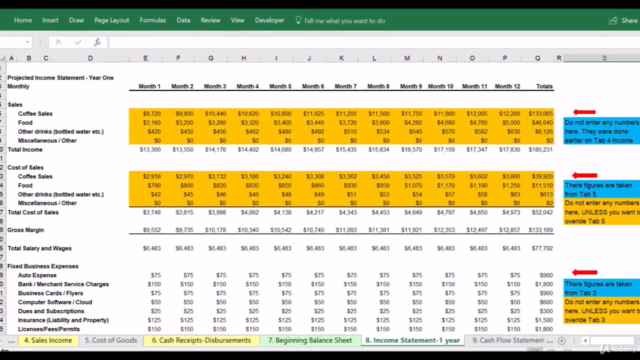
Task: Click the Licenses/Fees/Permits label
Action: (49, 329)
